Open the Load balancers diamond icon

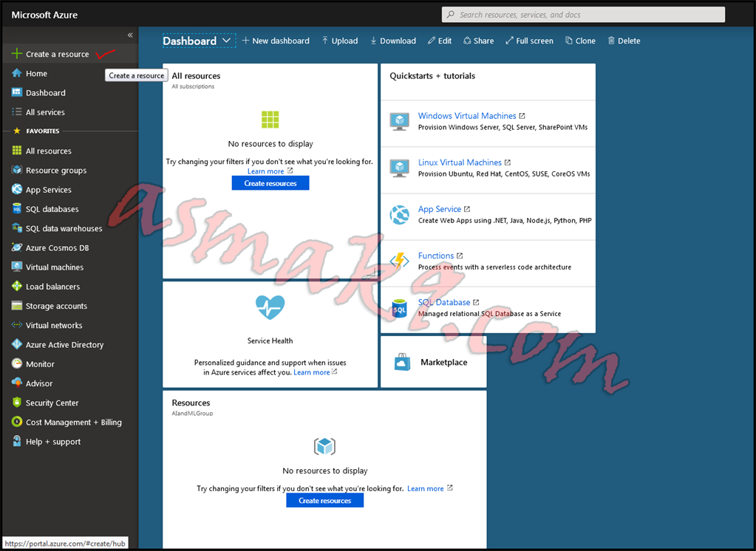[17, 286]
